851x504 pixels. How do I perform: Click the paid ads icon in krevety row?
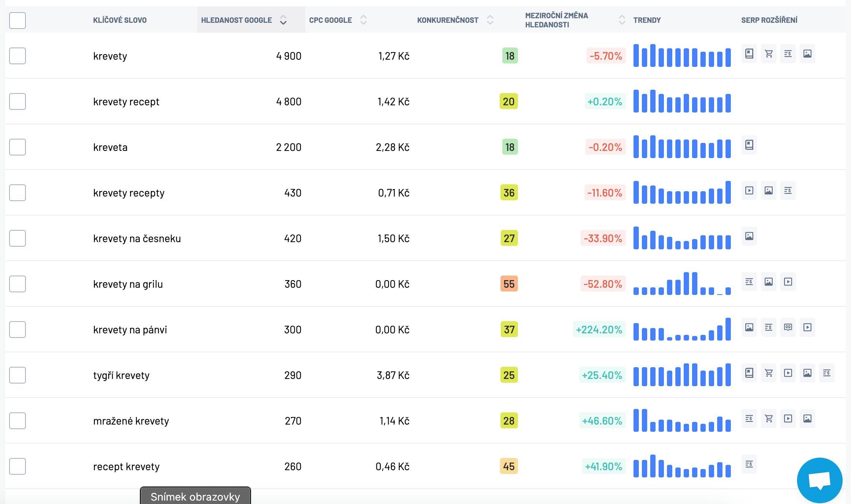(788, 54)
